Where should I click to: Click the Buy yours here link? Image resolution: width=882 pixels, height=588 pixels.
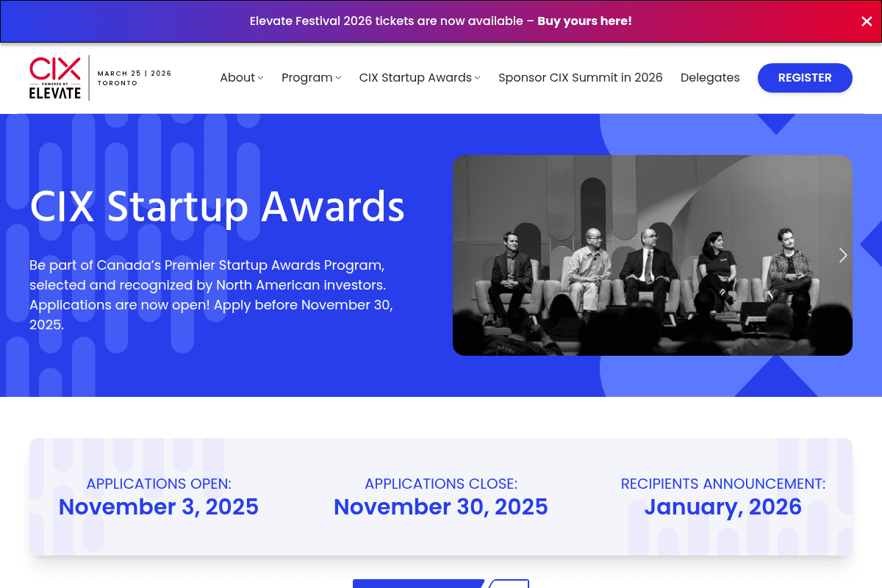pos(584,21)
